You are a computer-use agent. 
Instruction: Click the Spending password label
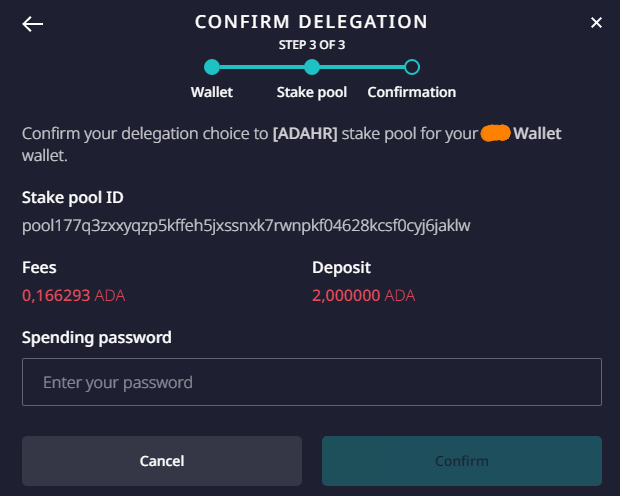(96, 337)
